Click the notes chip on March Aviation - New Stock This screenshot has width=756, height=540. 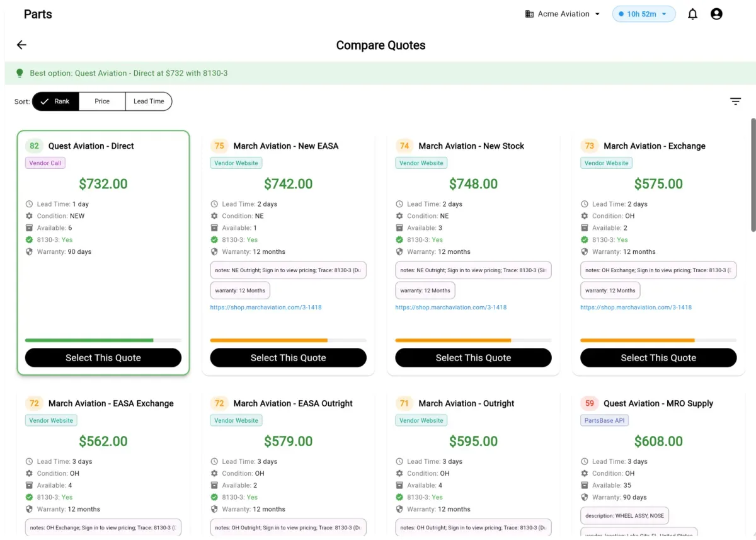click(473, 270)
